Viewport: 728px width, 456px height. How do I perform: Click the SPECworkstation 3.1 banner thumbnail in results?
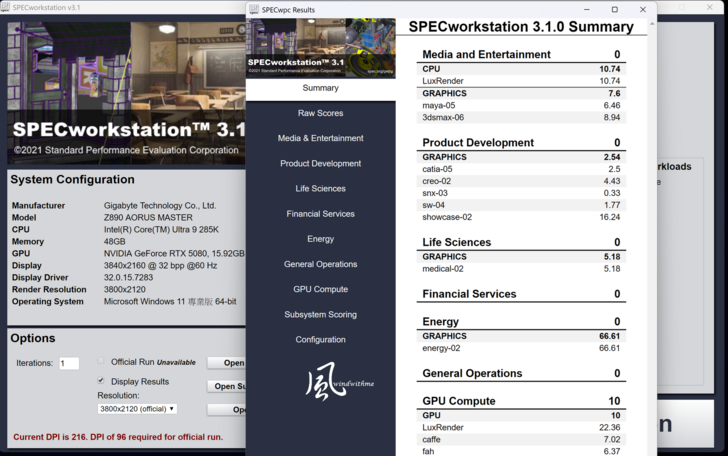click(321, 48)
